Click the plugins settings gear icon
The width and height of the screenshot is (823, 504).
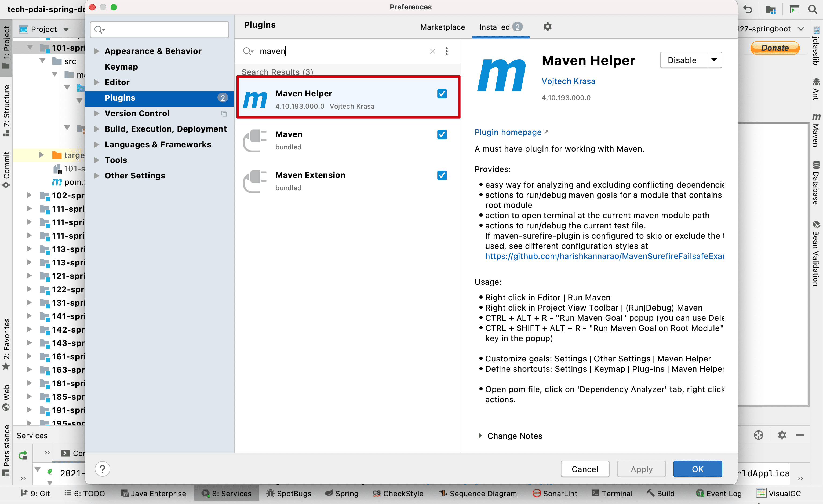pos(547,27)
